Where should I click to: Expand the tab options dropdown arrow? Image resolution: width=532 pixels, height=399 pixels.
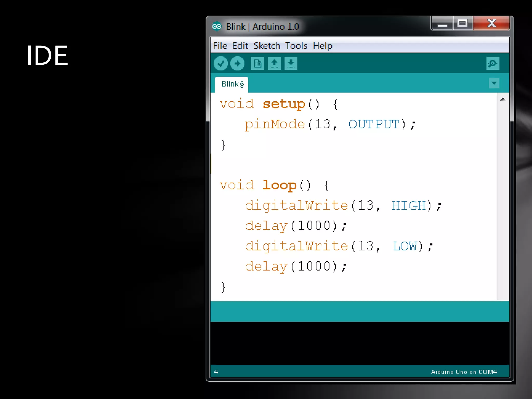pos(494,83)
